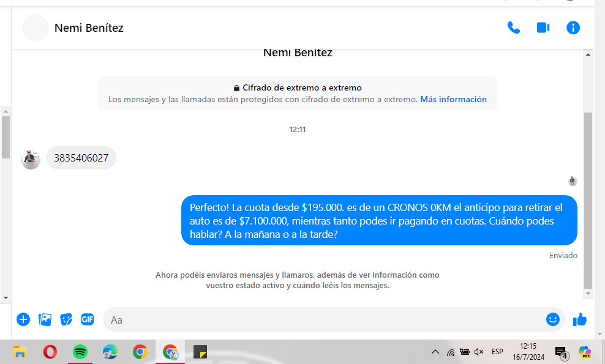Click the chat scrollbar up arrow

[588, 54]
